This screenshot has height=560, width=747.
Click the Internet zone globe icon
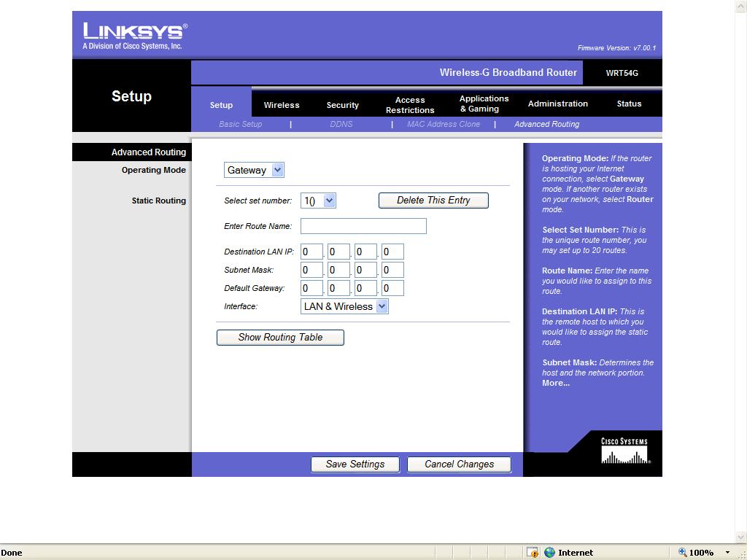coord(550,553)
